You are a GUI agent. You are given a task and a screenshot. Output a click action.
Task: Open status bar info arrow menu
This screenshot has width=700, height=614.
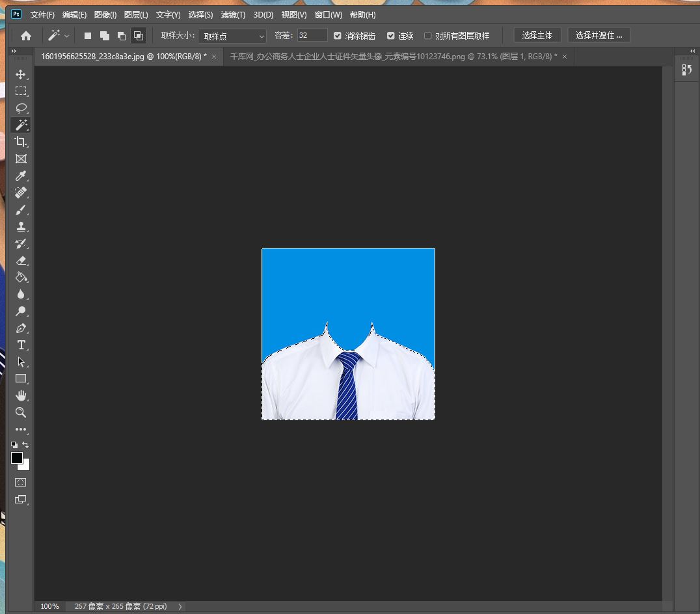180,606
